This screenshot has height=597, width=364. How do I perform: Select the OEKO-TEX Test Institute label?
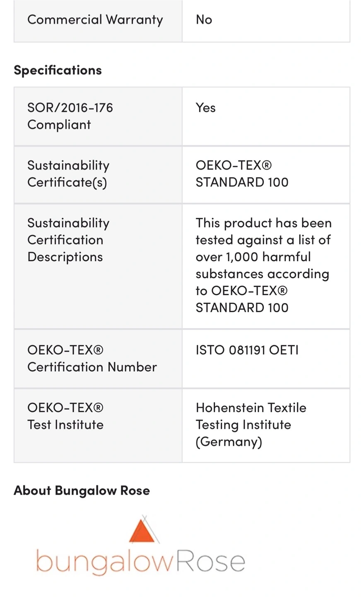pos(65,416)
